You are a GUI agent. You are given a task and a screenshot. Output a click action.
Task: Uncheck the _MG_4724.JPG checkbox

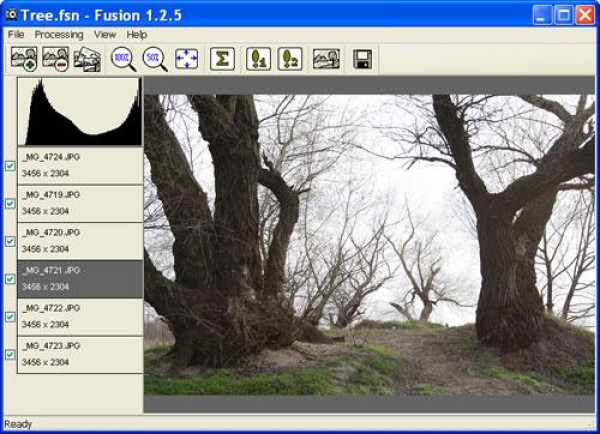pos(10,166)
